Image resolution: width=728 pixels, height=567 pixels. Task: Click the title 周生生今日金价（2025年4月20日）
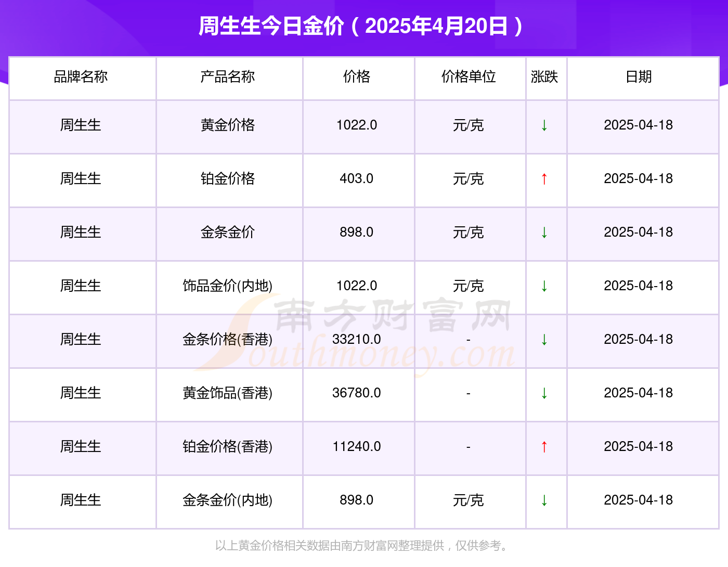tap(362, 26)
